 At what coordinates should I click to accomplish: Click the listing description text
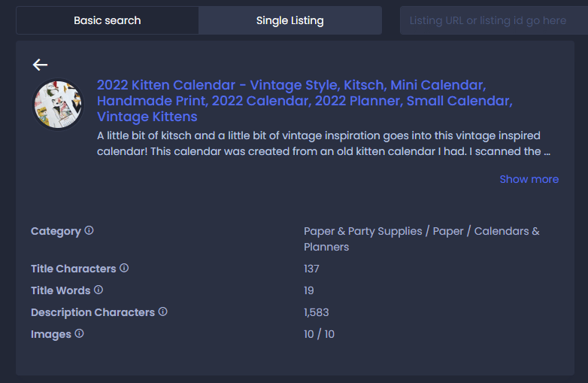(x=323, y=143)
